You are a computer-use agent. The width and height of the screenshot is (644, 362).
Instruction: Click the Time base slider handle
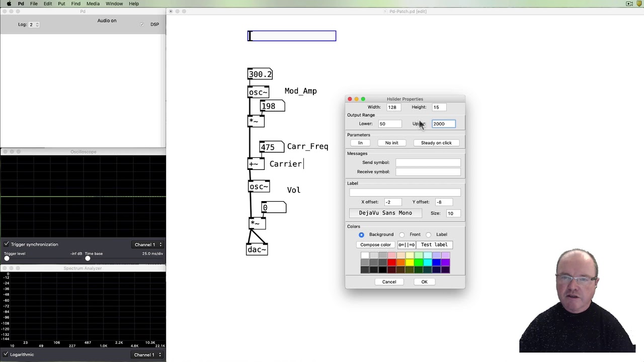pos(88,258)
